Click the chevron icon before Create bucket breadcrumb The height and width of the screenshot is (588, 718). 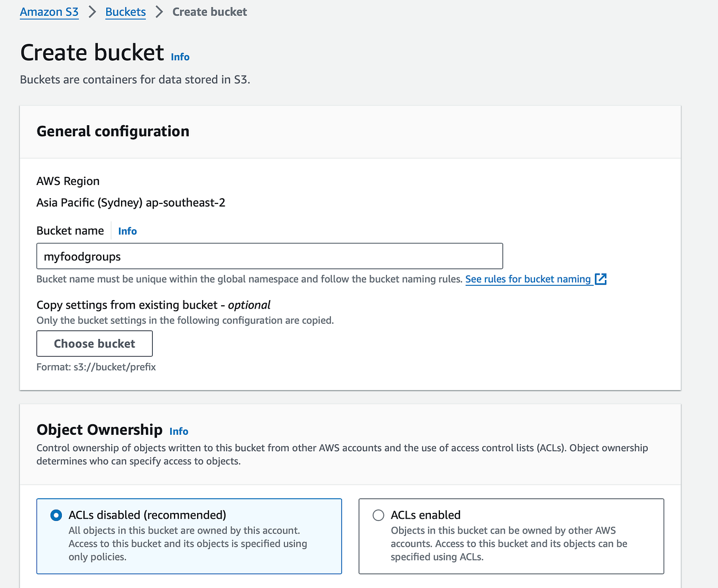point(158,11)
